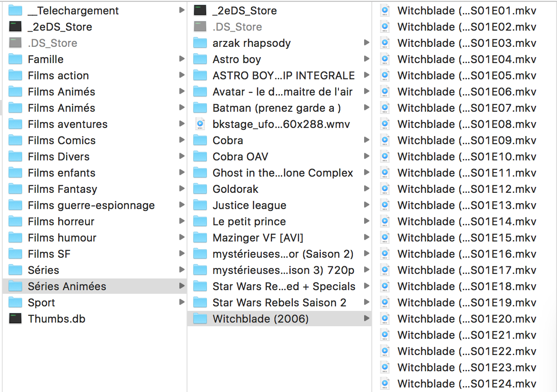Select file name Witchblade (...S01E19.mkv

467,303
